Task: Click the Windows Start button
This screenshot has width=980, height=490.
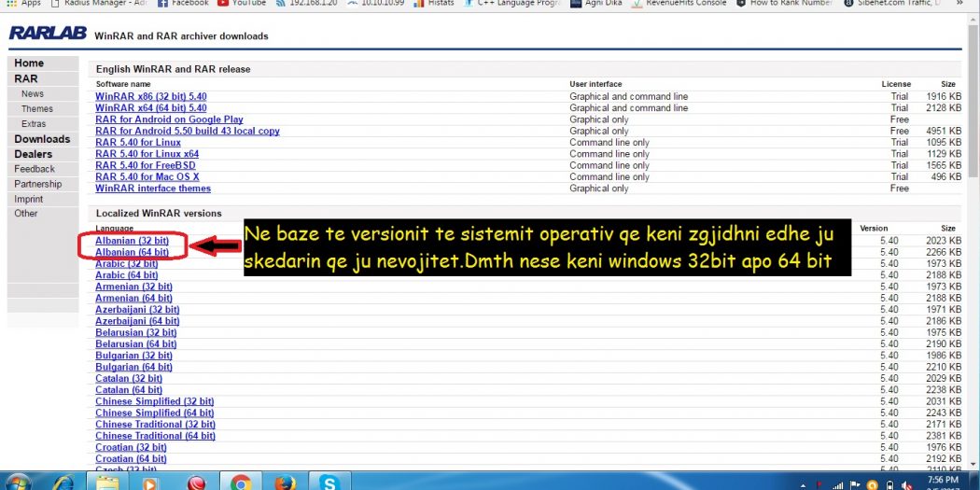Action: point(17,483)
